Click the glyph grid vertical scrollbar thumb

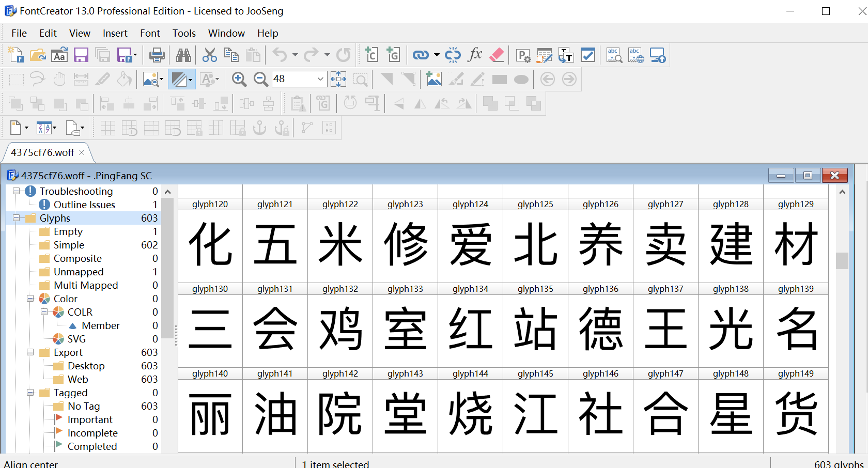point(842,261)
